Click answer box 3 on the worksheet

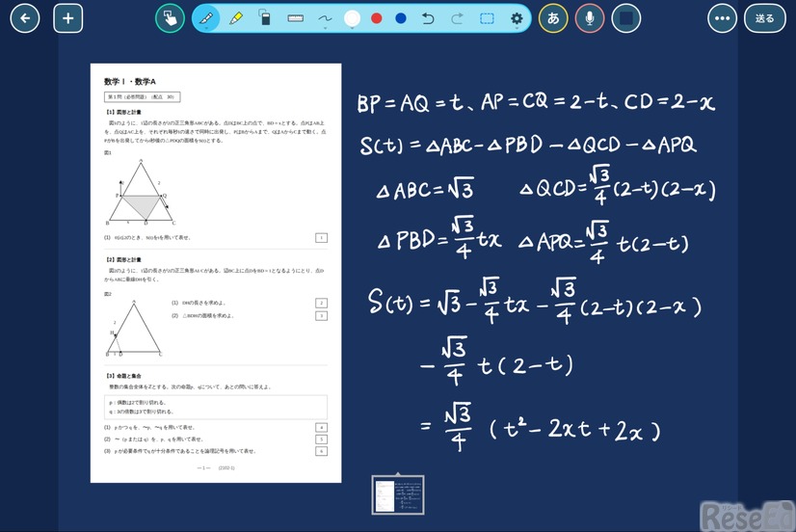point(321,316)
